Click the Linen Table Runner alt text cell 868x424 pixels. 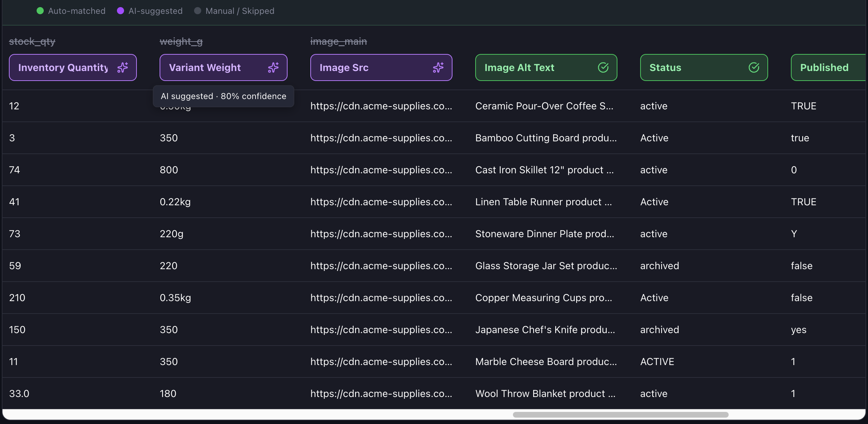coord(543,202)
